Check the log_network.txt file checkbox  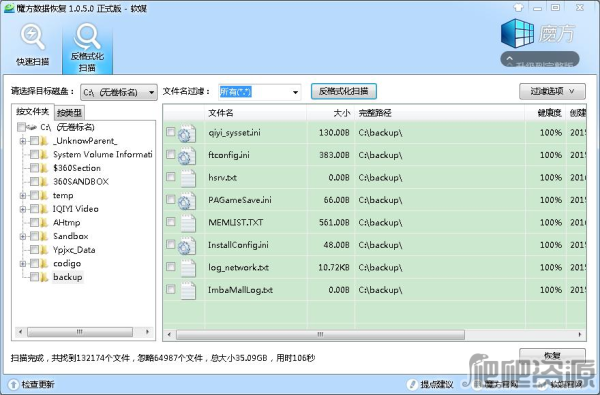(171, 266)
